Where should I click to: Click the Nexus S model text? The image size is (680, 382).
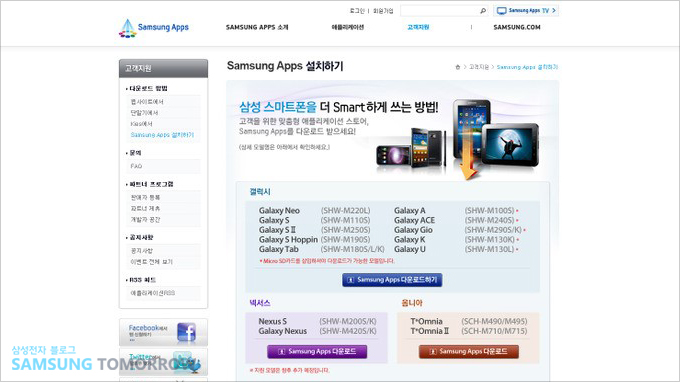272,321
